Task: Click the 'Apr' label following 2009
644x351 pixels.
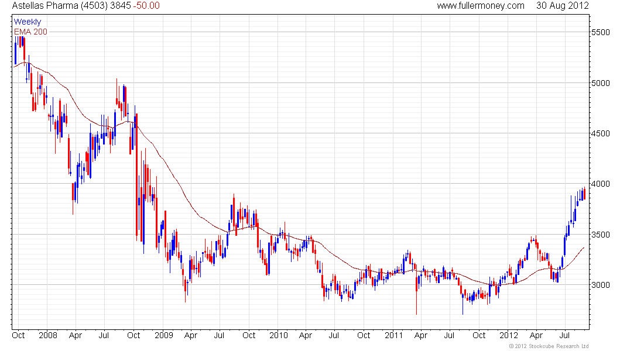Action: tap(191, 335)
